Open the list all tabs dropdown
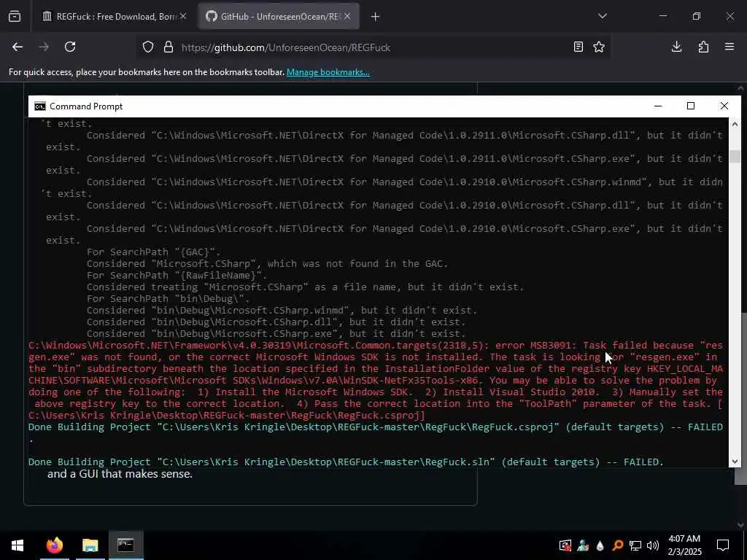 [x=603, y=16]
